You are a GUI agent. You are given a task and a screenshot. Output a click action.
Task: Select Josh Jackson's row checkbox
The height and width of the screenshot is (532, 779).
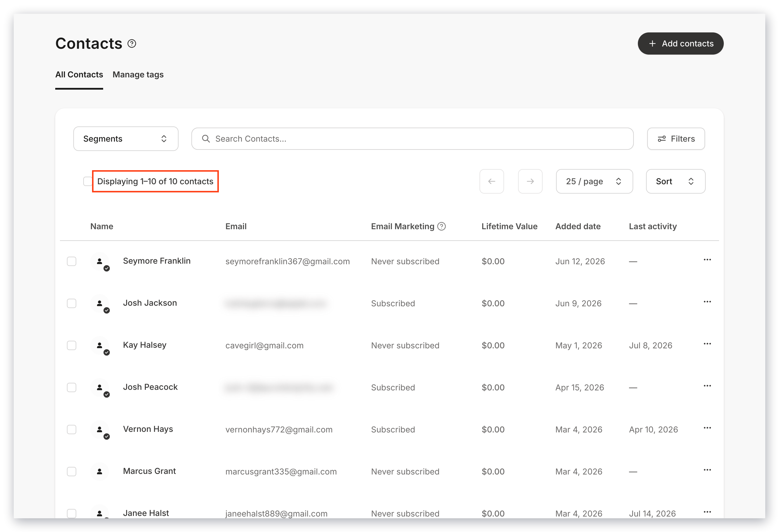[x=71, y=304]
